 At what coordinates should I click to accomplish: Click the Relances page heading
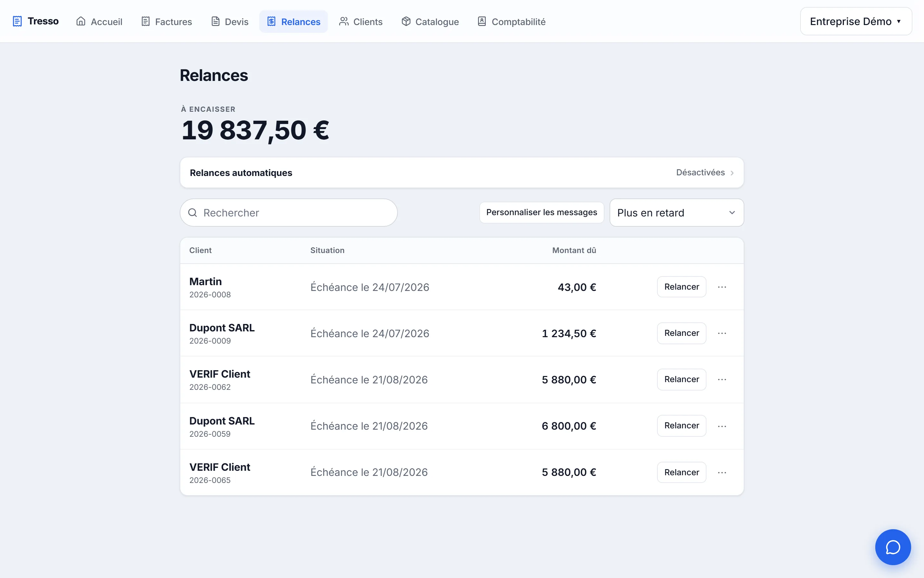(x=214, y=75)
